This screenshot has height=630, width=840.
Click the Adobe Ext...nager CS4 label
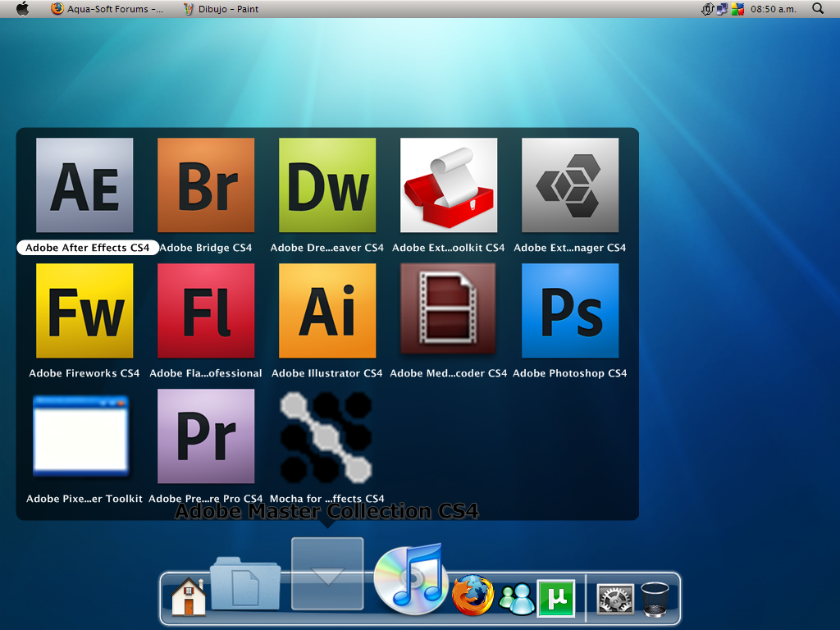(570, 248)
